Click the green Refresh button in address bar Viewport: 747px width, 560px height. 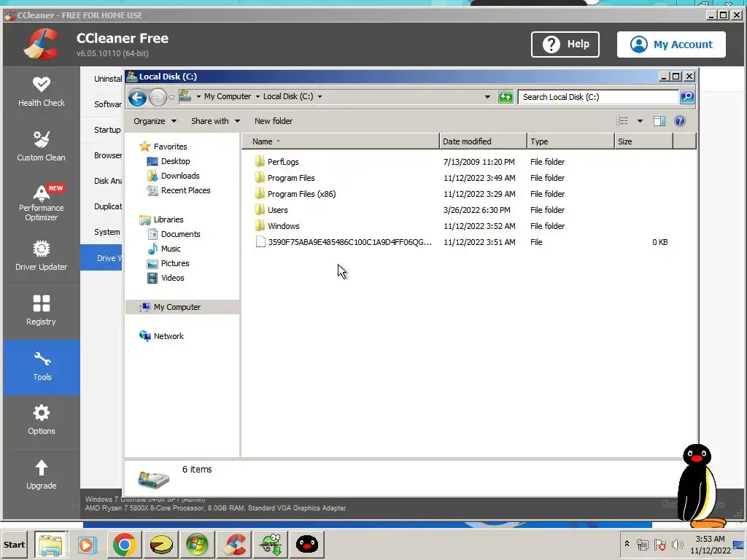click(x=506, y=97)
